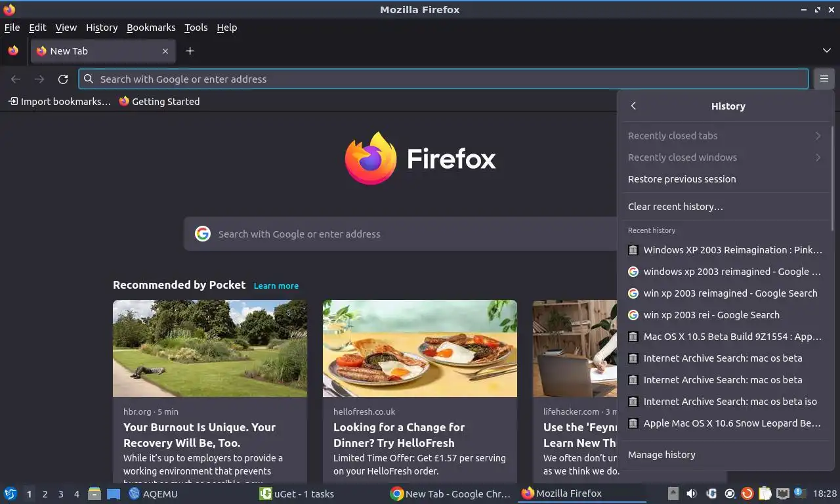Open Internet Archive Search: mac os beta iso
Viewport: 840px width, 504px height.
725,401
